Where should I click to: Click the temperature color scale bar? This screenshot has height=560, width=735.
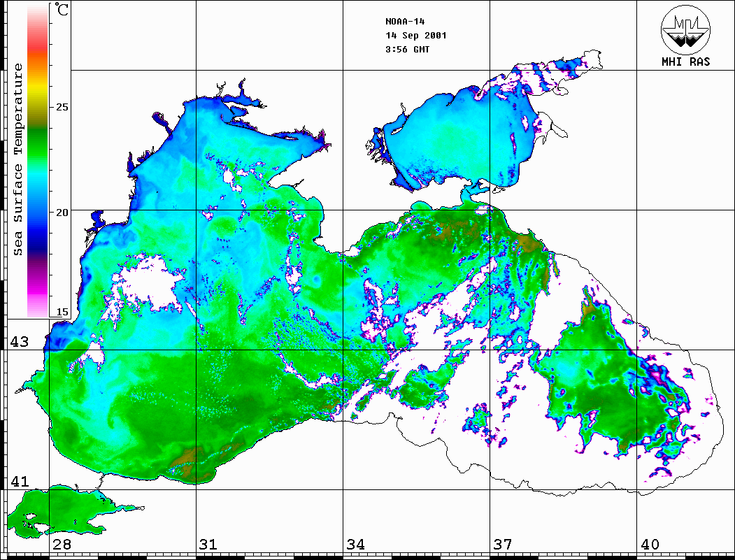click(x=38, y=161)
